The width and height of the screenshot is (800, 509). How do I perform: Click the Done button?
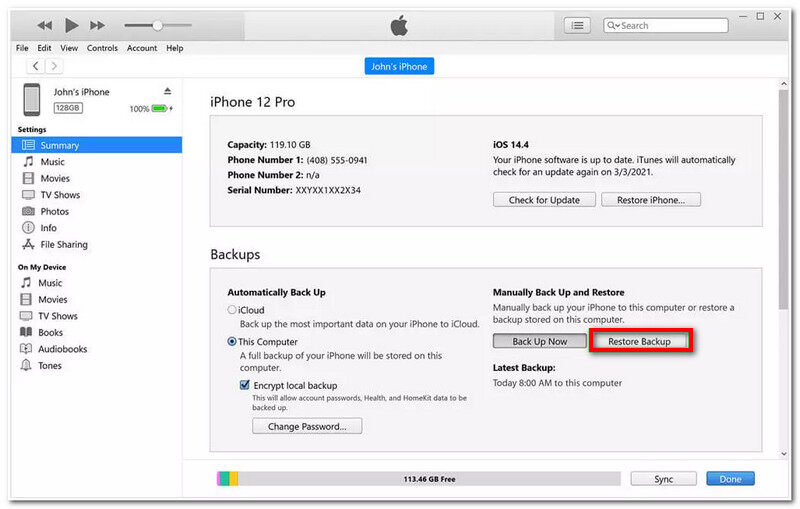click(x=731, y=479)
